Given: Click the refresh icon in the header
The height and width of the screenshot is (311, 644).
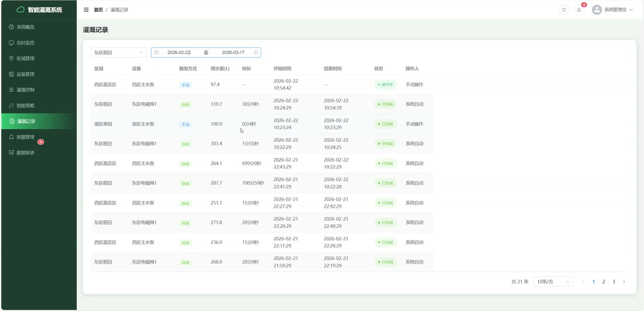Looking at the screenshot, I should coord(564,9).
